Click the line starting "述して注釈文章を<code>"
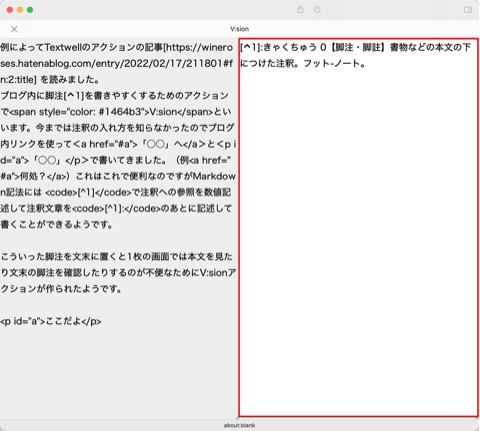 click(116, 208)
